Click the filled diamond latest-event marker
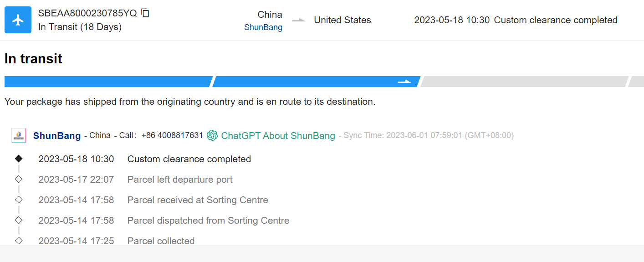Viewport: 644px width, 262px height. (19, 159)
